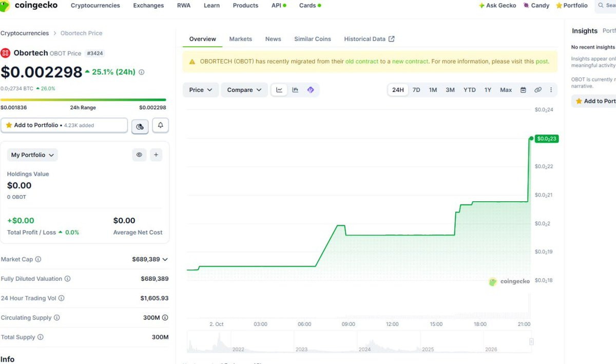Switch to Markets tab
Screen dimensions: 616x364
click(241, 39)
